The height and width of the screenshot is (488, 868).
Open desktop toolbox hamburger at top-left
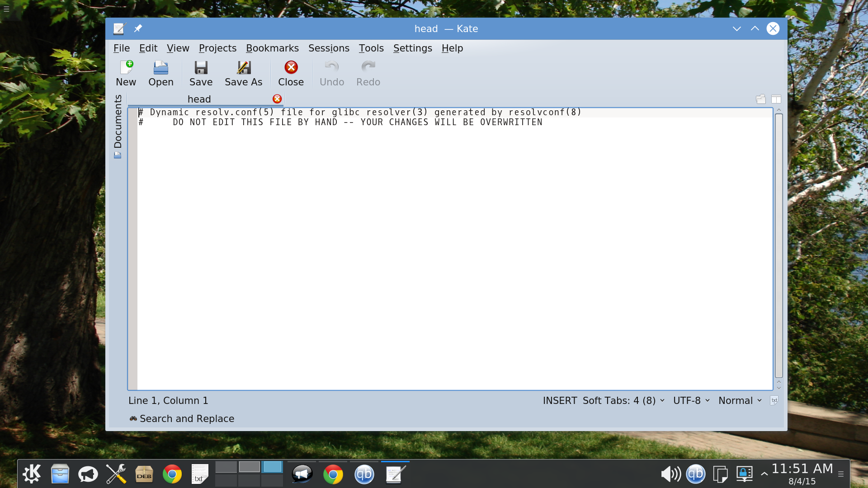(x=6, y=9)
